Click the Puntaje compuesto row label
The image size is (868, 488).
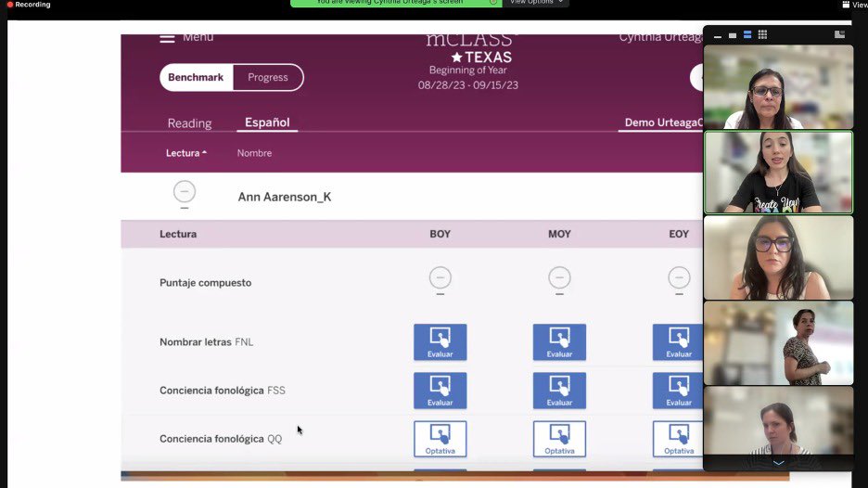tap(205, 282)
